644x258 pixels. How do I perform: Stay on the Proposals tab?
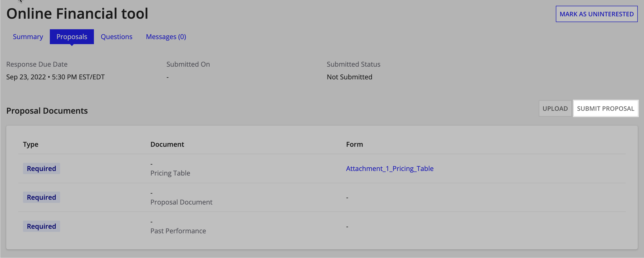[72, 36]
